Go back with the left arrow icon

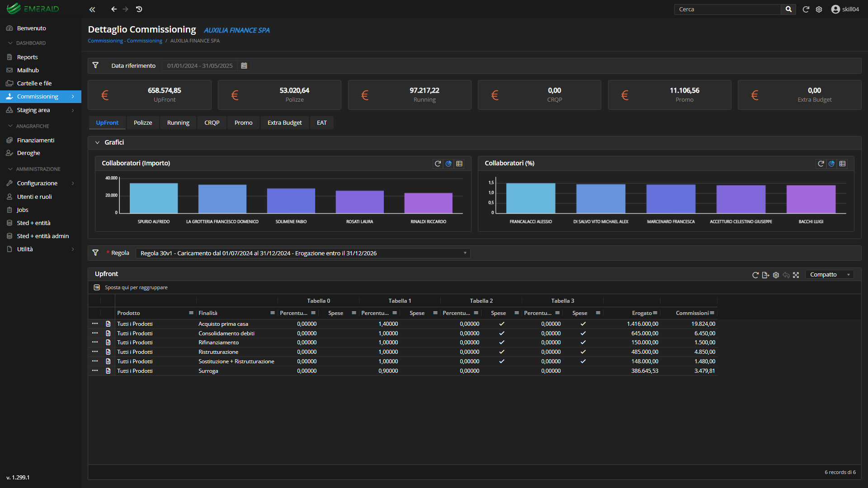click(x=114, y=9)
